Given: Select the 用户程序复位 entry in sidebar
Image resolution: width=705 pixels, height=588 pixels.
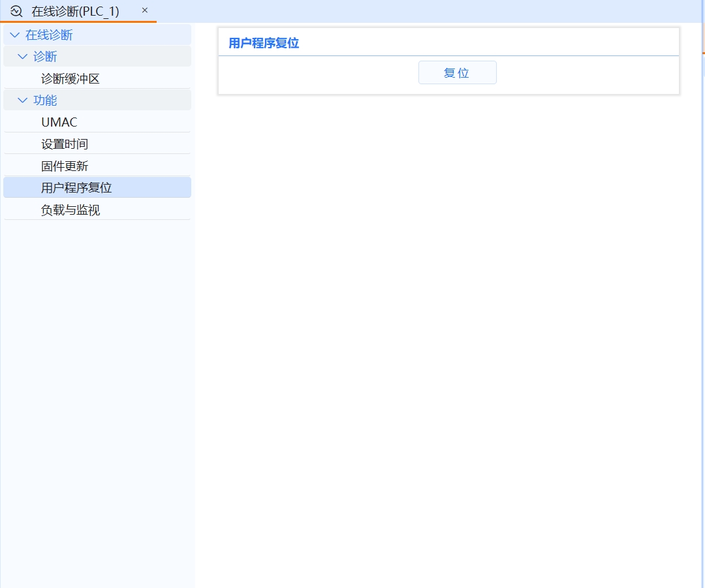Looking at the screenshot, I should (x=75, y=187).
